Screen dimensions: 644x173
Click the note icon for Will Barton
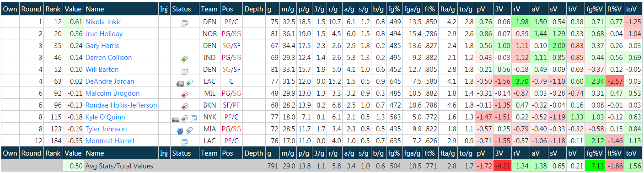(184, 70)
